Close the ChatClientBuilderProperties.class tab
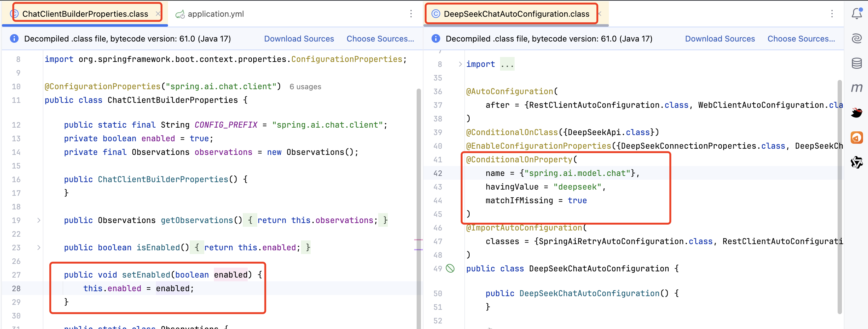868x329 pixels. pos(158,14)
